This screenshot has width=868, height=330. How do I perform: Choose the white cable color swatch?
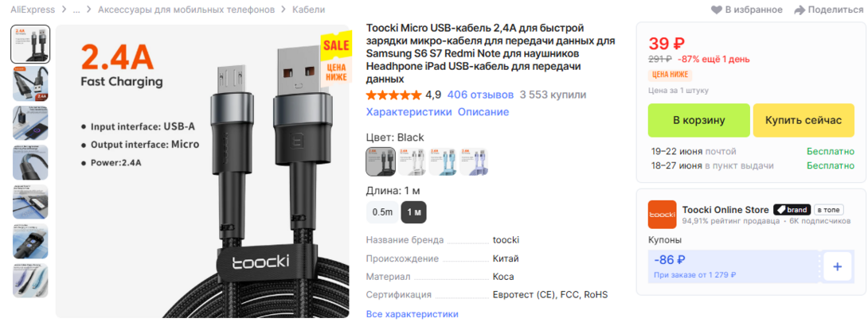point(411,161)
